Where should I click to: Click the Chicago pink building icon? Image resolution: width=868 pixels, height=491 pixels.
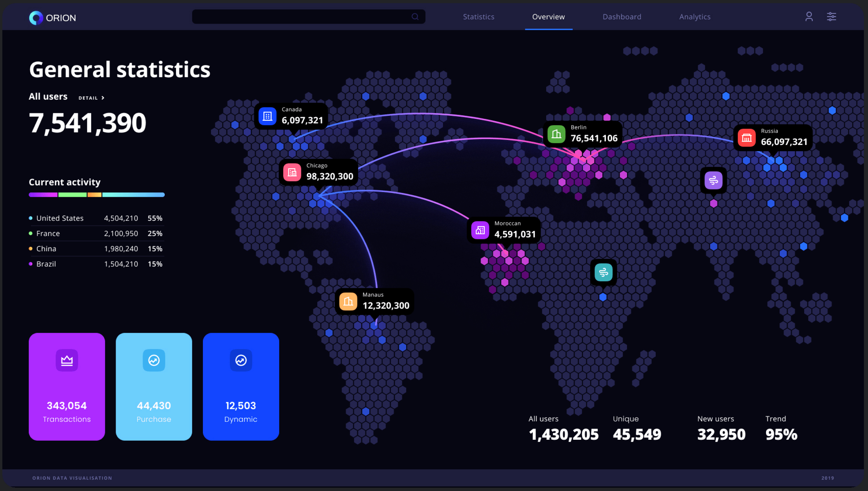coord(292,172)
